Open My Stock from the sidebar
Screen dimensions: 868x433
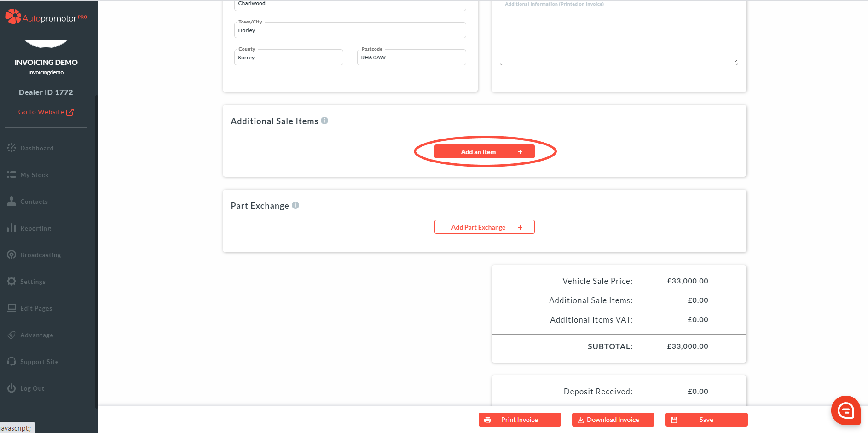pos(34,175)
